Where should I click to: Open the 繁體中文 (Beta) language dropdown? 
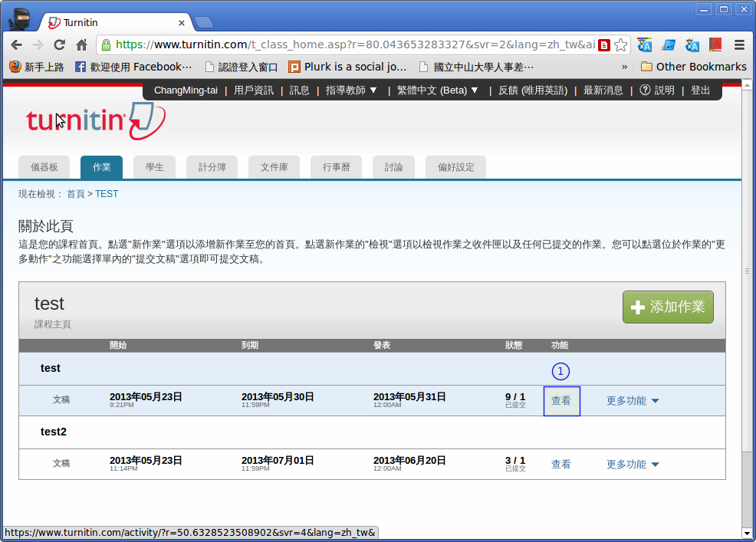point(438,90)
